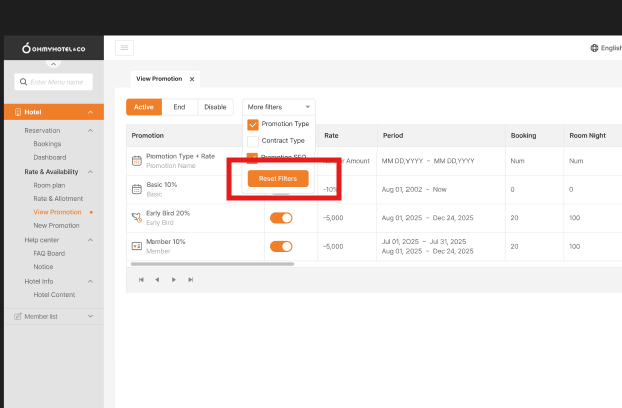Toggle off the Early Bird 20% switch
Screen dimensions: 622x408
click(x=281, y=217)
